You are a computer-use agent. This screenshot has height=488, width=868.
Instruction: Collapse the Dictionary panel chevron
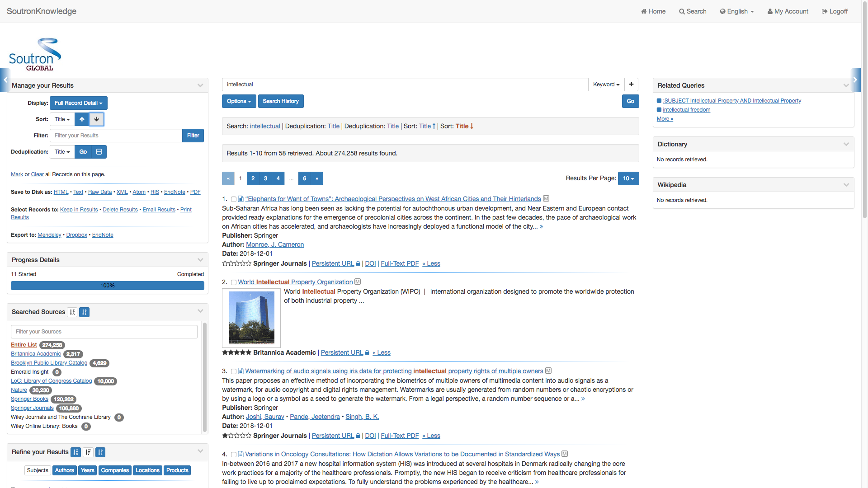[846, 144]
